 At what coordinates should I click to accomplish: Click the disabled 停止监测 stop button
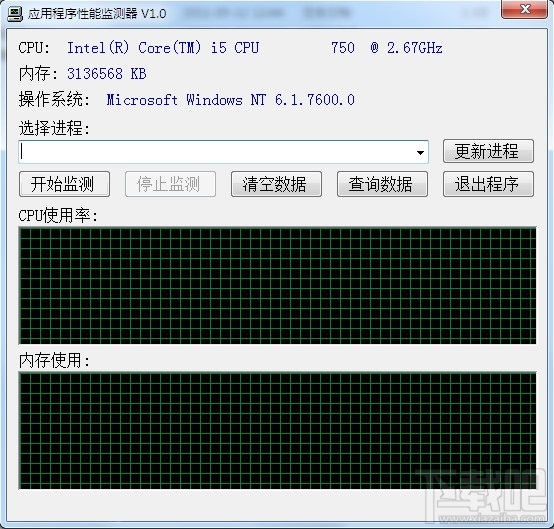click(170, 184)
